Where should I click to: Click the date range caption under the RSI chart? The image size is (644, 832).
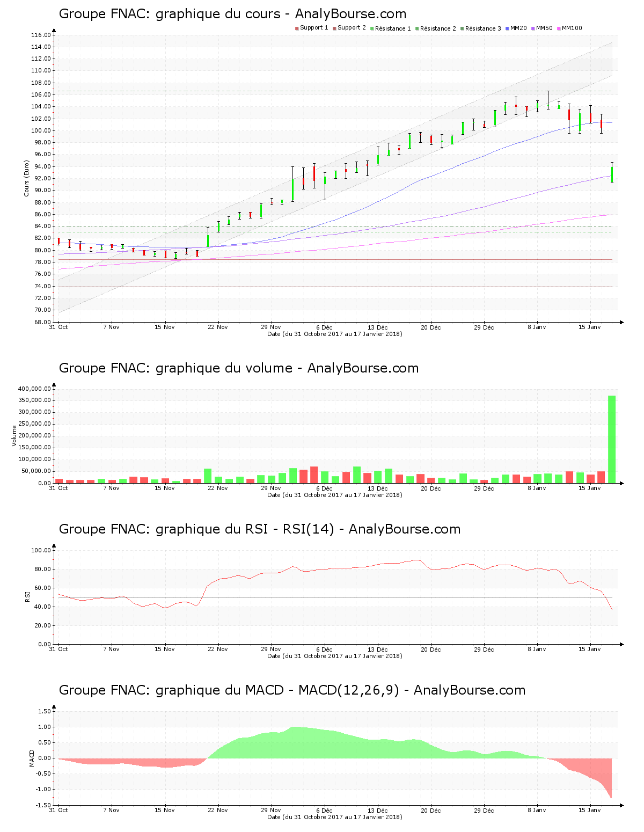pyautogui.click(x=334, y=656)
